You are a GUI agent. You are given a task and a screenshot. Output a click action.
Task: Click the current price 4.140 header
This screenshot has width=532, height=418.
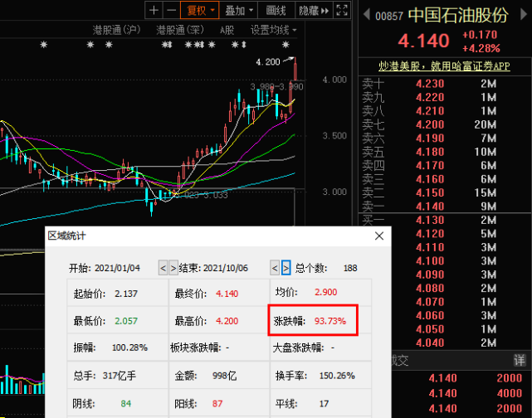423,41
